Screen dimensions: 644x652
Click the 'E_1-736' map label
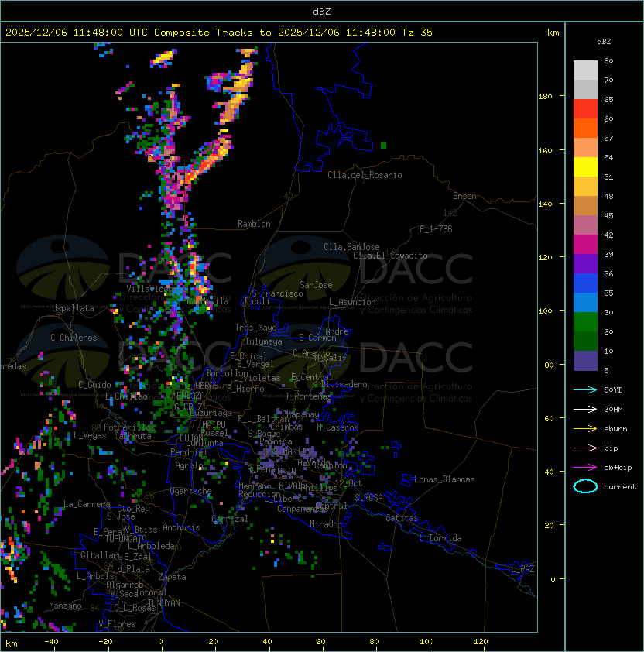pyautogui.click(x=436, y=229)
